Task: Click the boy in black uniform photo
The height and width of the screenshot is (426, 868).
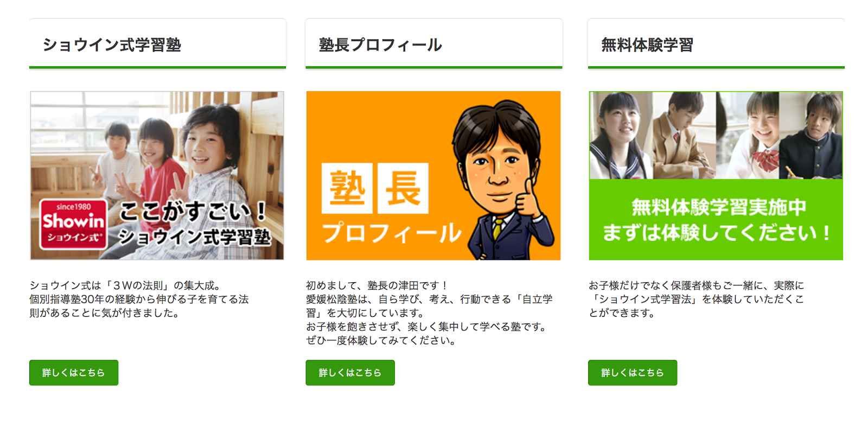Action: point(811,135)
